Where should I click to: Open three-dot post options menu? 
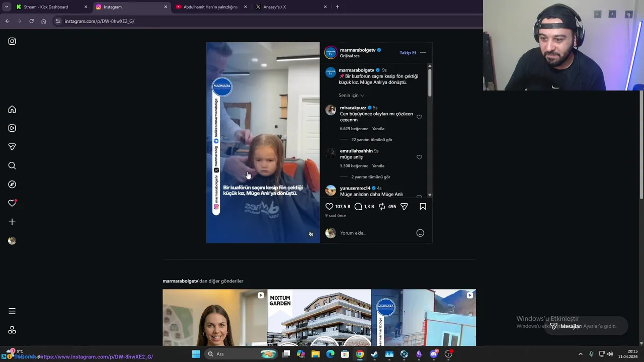pyautogui.click(x=423, y=53)
